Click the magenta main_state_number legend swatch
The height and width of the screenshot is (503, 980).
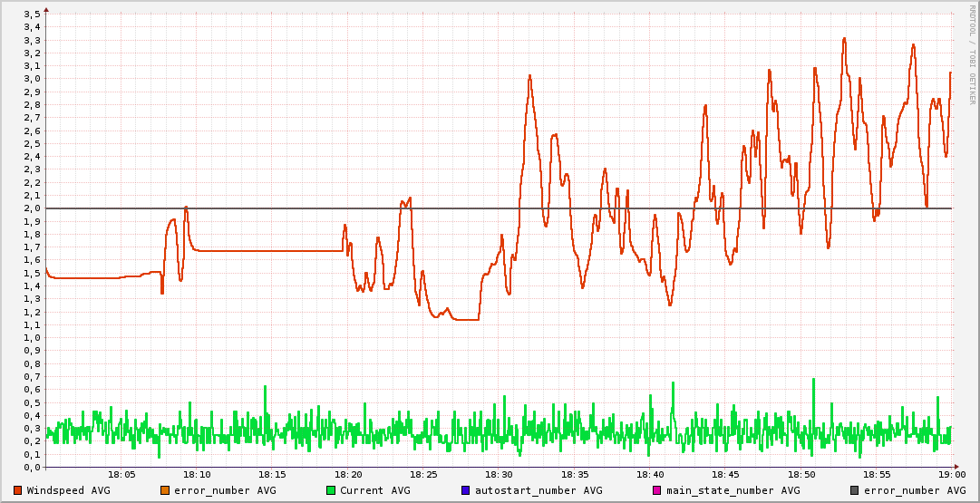click(x=657, y=490)
